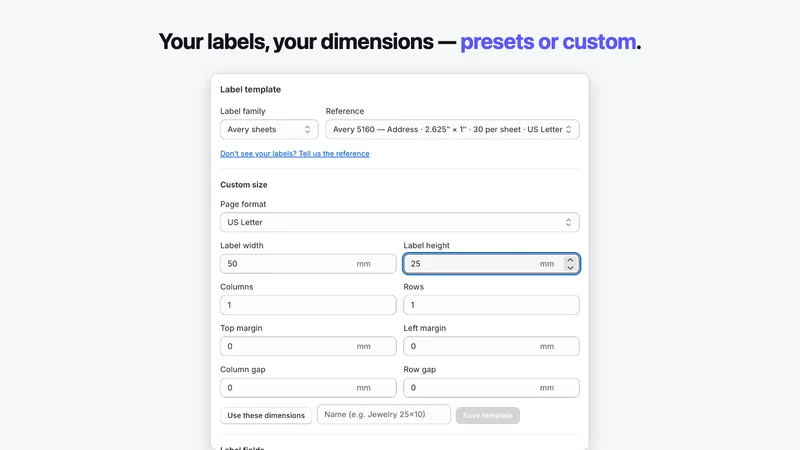Open the Page format US Letter dropdown

(x=399, y=222)
